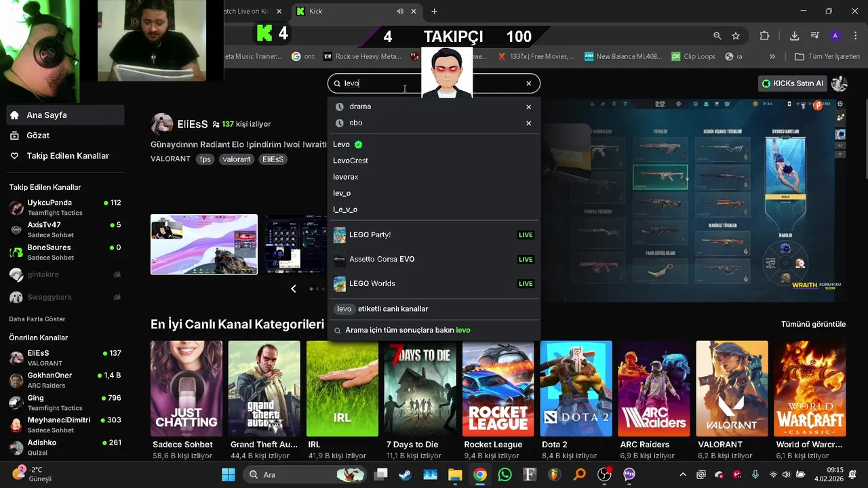Open a new browser tab
Viewport: 868px width, 488px height.
[x=435, y=12]
